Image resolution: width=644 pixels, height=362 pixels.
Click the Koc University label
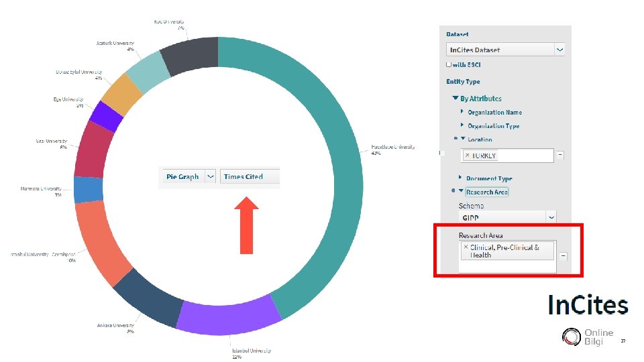coord(169,24)
